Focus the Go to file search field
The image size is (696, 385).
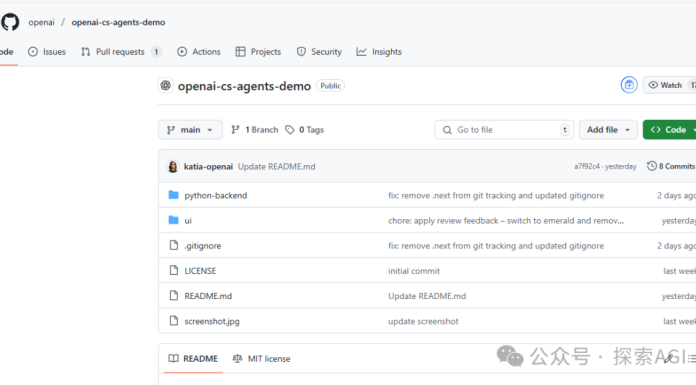point(504,130)
